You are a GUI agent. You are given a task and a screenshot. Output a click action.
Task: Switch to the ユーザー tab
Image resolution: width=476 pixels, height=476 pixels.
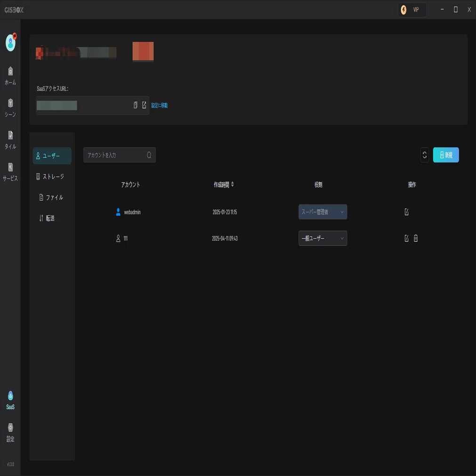52,156
